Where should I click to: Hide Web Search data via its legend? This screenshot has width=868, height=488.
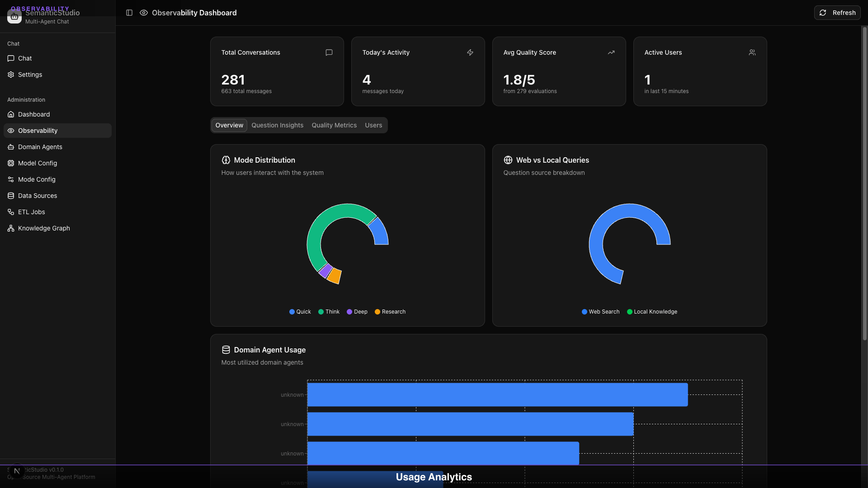click(600, 312)
